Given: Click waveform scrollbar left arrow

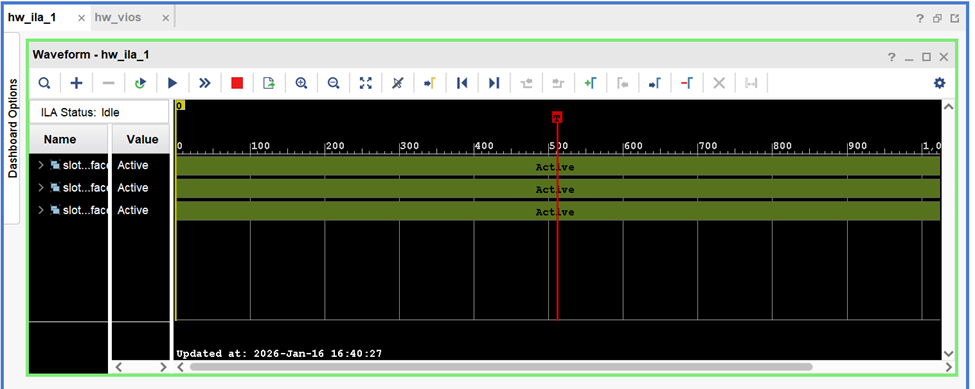Looking at the screenshot, I should point(180,367).
